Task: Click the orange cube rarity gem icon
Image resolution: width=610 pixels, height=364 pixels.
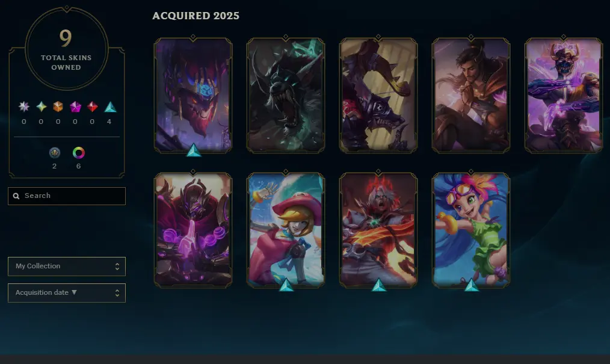Action: pyautogui.click(x=58, y=106)
